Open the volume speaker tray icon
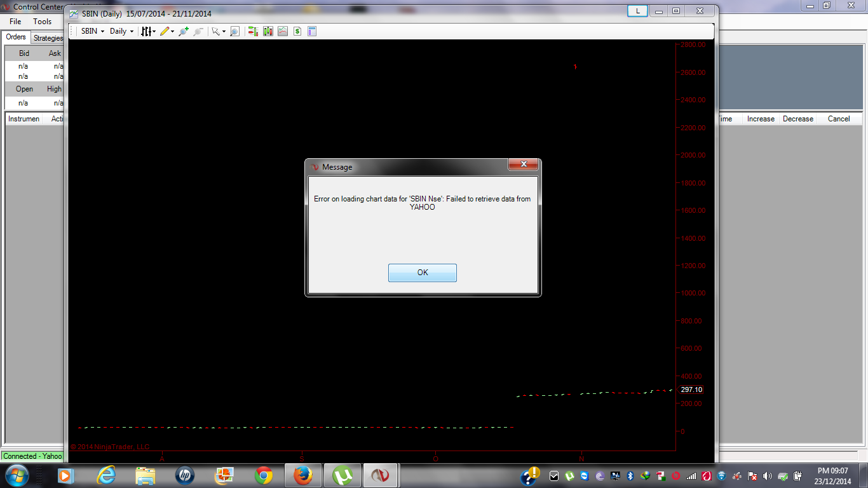The image size is (868, 488). click(x=768, y=476)
